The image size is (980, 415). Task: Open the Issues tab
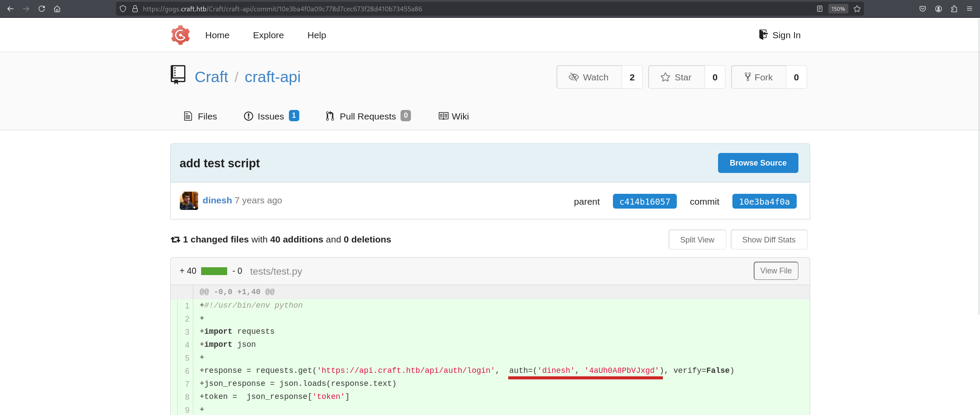point(271,116)
